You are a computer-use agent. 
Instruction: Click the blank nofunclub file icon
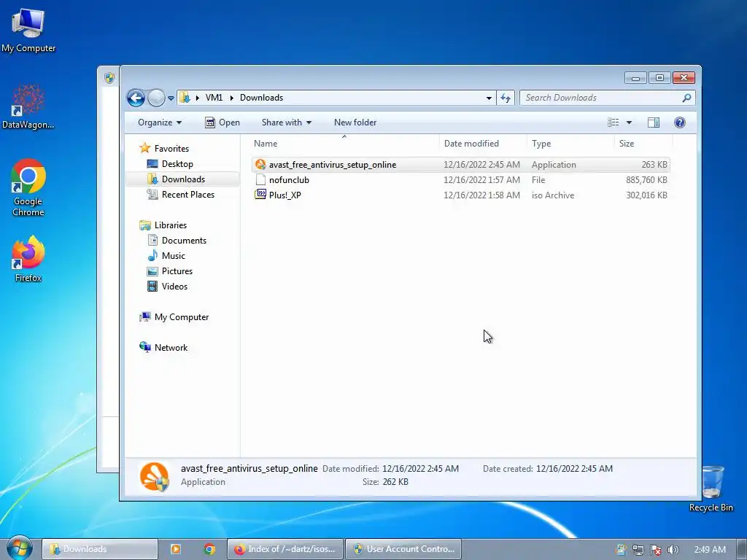pyautogui.click(x=260, y=179)
